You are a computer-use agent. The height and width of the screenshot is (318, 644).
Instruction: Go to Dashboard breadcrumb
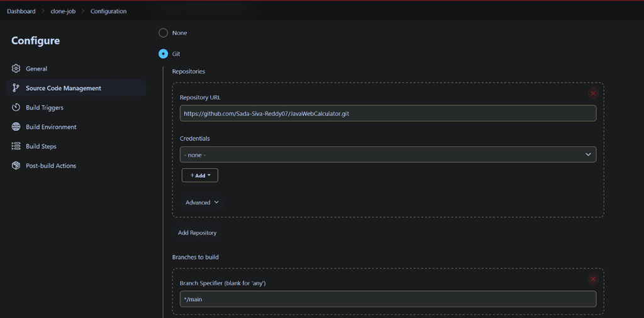tap(21, 11)
